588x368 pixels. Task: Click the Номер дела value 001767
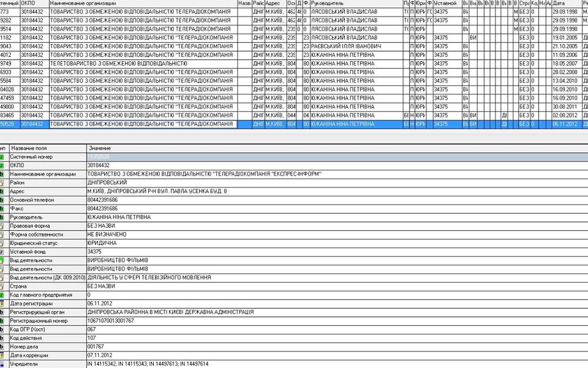point(96,347)
